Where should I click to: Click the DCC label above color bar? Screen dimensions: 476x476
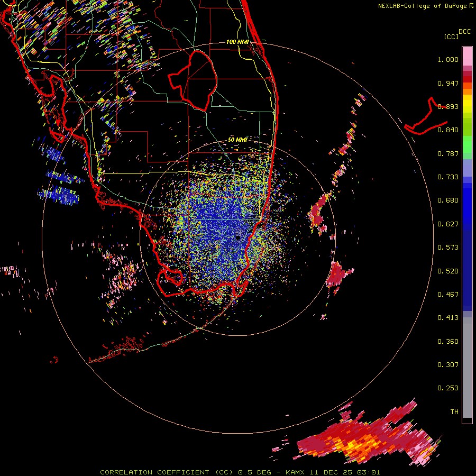coord(465,32)
